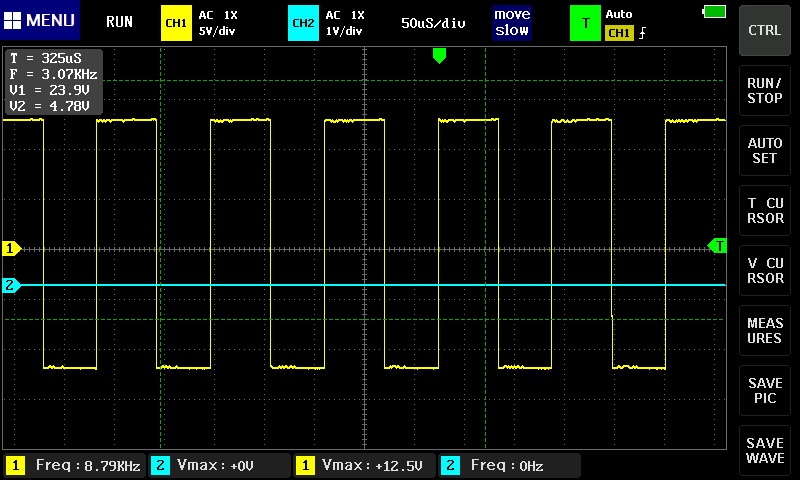This screenshot has height=480, width=800.
Task: Click the green trigger level T marker
Action: (x=717, y=245)
